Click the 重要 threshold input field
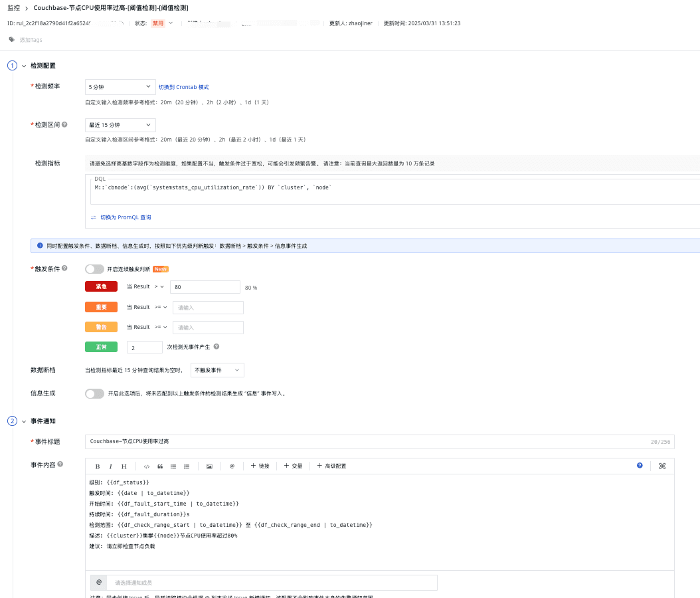The image size is (700, 598). 208,307
